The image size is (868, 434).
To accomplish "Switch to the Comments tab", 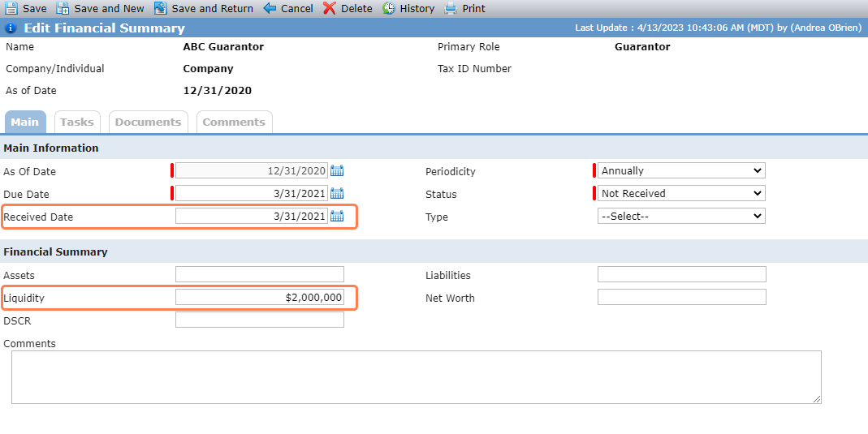I will pyautogui.click(x=234, y=122).
